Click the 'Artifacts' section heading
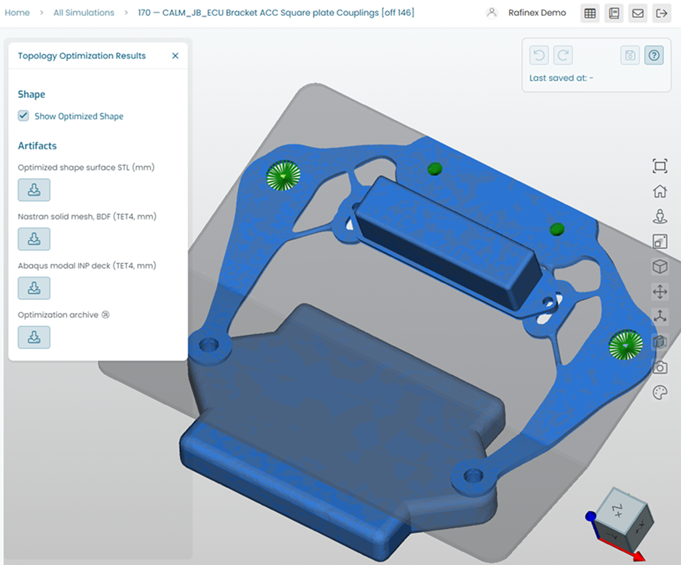 tap(37, 145)
